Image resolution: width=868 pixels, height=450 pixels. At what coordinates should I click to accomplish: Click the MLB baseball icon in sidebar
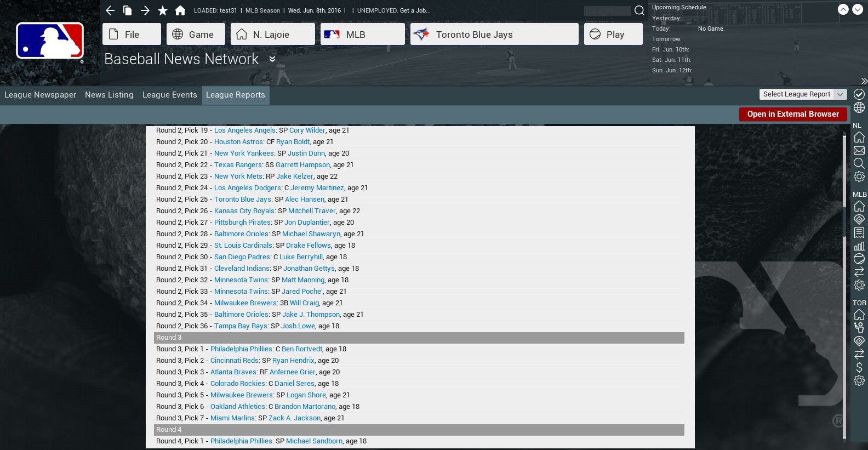pos(859,259)
